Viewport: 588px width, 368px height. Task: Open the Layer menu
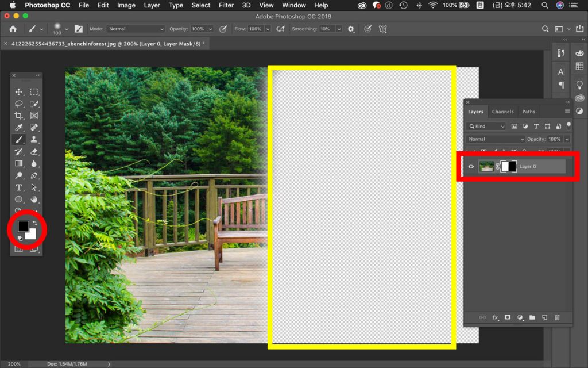[152, 5]
